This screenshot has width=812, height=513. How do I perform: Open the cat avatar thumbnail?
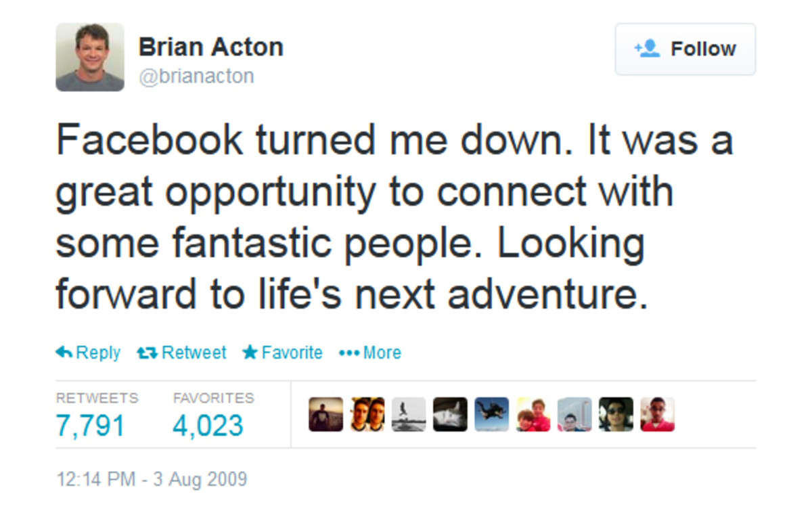pos(450,414)
